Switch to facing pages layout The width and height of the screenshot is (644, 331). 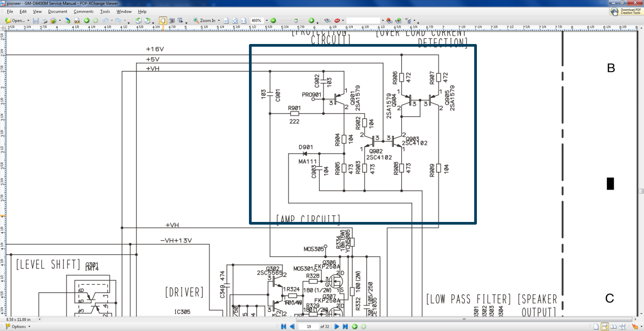pos(613,326)
